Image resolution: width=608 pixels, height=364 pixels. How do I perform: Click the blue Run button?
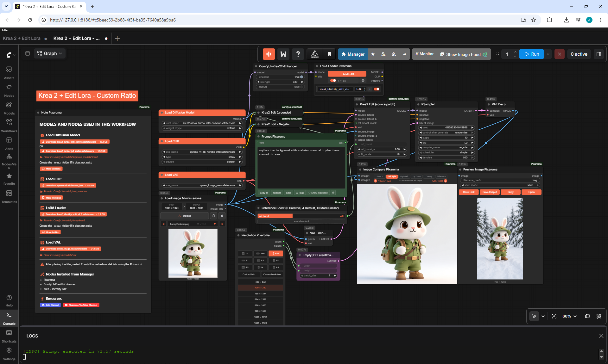[532, 54]
